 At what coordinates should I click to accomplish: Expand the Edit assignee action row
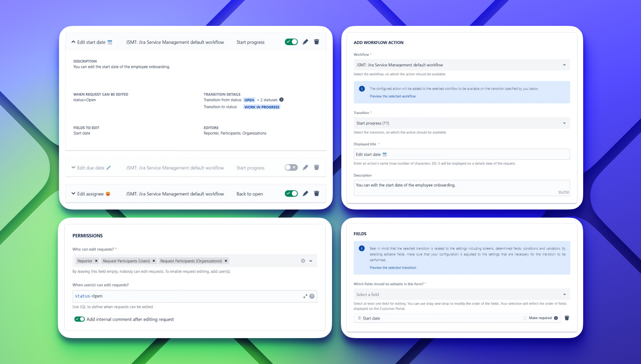(74, 194)
